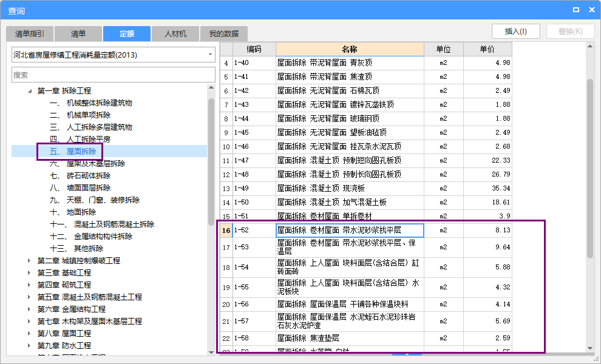Select row 1-54 缸砖面砖
The height and width of the screenshot is (364, 601).
pyautogui.click(x=366, y=268)
